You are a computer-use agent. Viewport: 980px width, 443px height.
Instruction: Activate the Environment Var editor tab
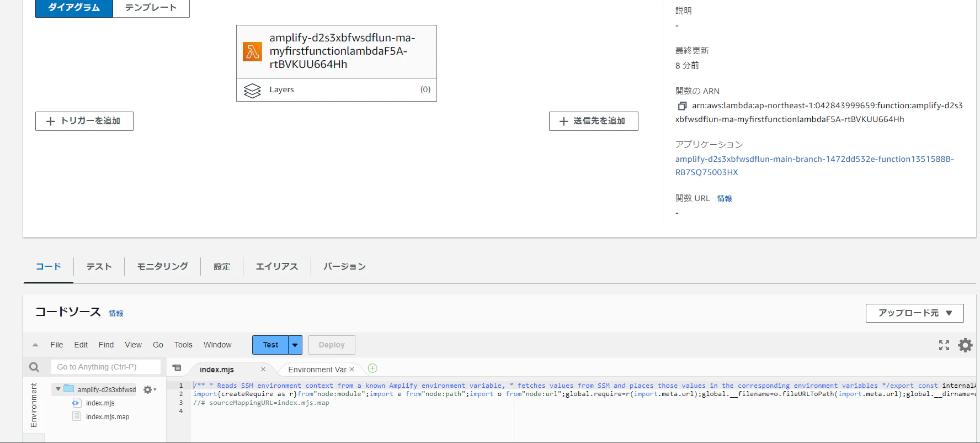[317, 370]
